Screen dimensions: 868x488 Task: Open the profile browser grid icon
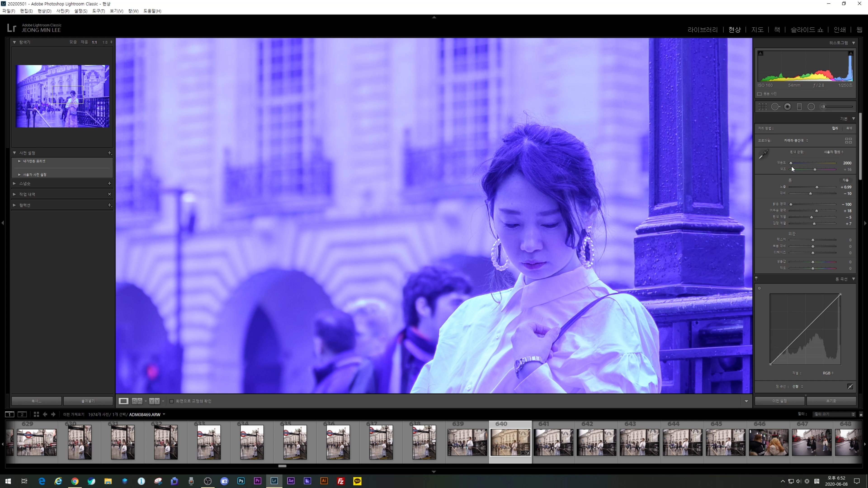848,141
